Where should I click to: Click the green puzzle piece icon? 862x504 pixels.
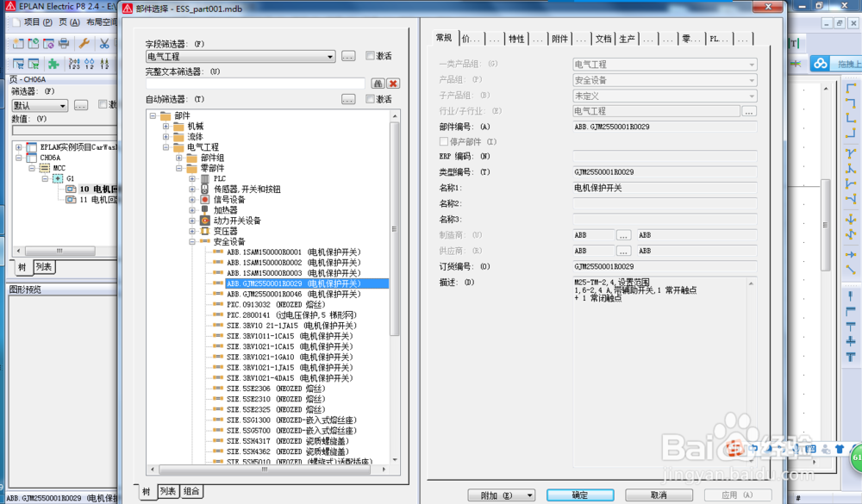[x=53, y=64]
